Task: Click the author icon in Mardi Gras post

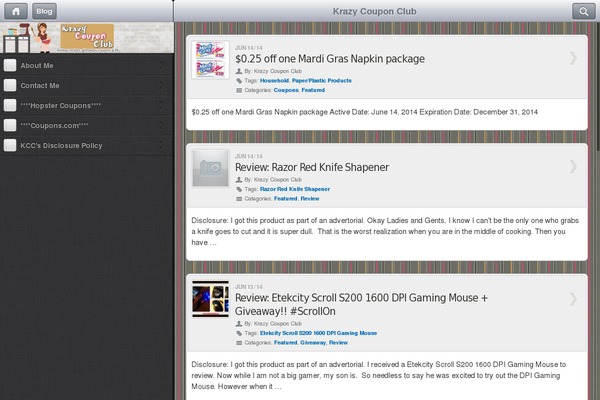Action: pyautogui.click(x=239, y=71)
